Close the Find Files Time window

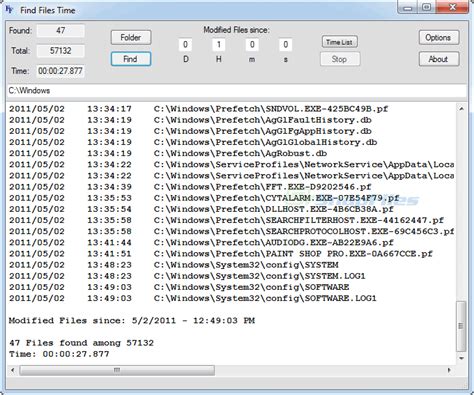(x=453, y=7)
